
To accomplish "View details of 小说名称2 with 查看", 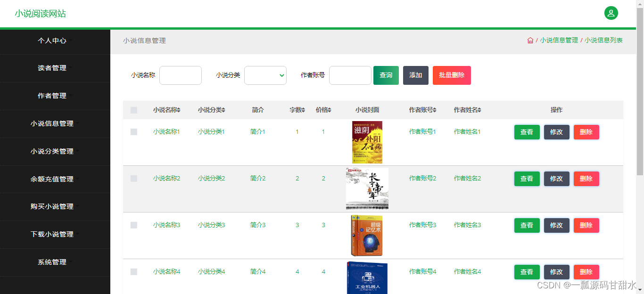I will coord(527,179).
